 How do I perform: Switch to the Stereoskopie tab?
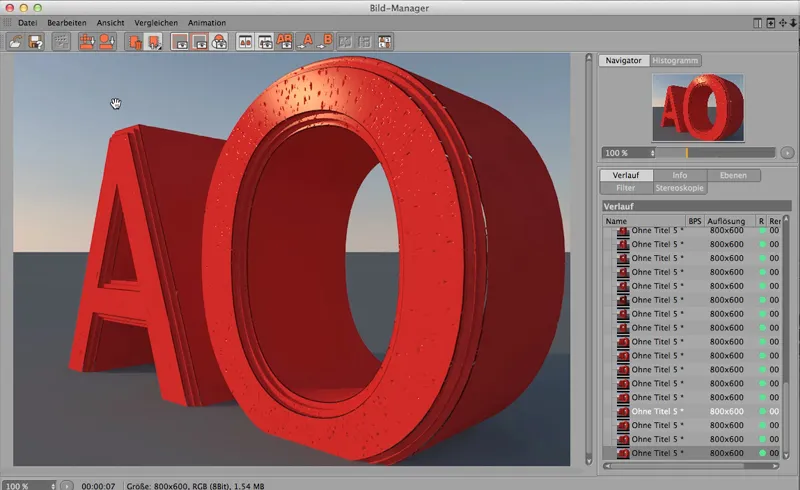tap(680, 188)
